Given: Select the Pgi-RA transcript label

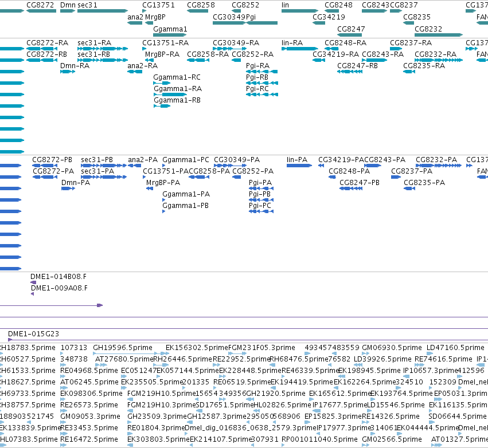Looking at the screenshot, I should pos(257,66).
